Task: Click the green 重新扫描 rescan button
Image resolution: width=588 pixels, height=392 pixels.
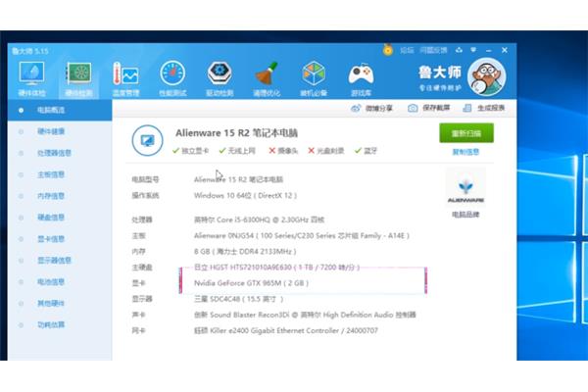Action: [x=466, y=133]
